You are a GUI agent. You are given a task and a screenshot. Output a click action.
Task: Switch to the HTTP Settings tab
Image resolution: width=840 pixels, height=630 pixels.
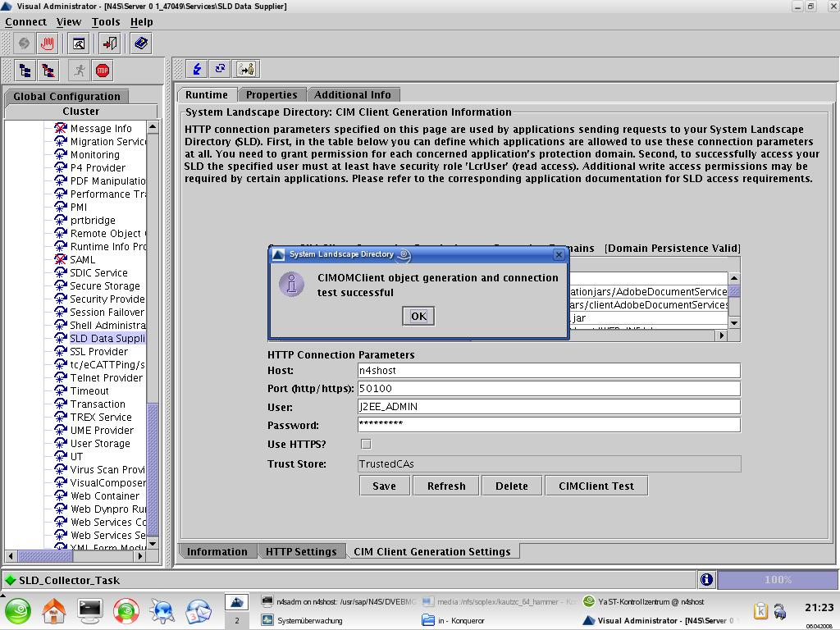[x=300, y=551]
